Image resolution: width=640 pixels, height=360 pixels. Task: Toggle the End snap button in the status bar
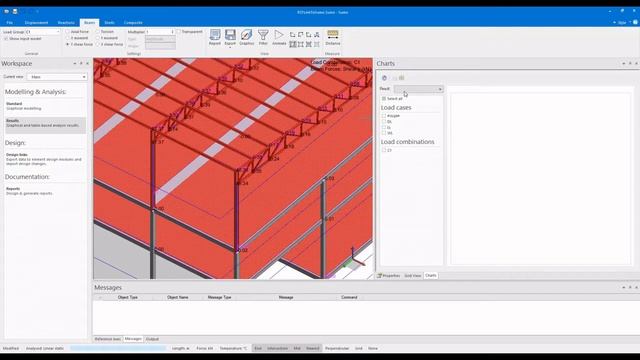(258, 349)
